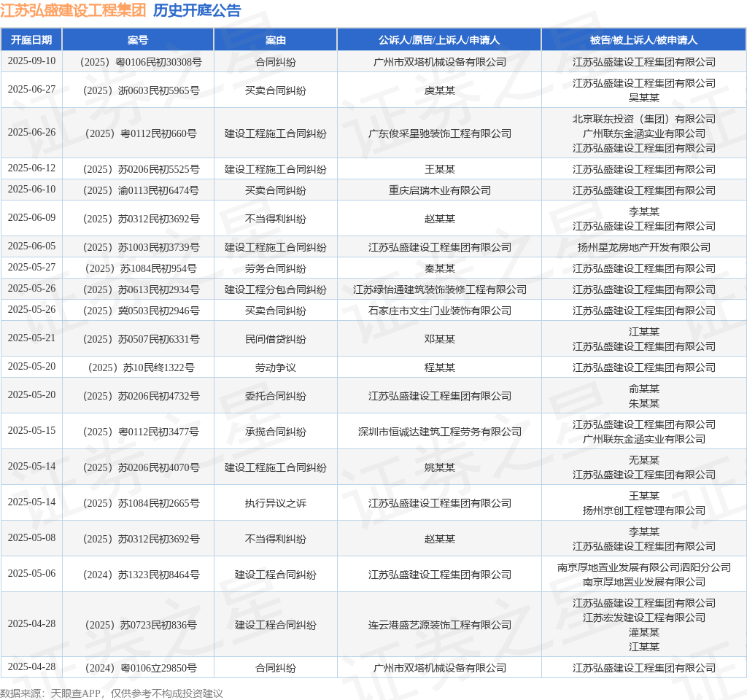This screenshot has height=700, width=747.
Task: Click footer 数据来源：天眼查APP，仅供参考不构成投资建议
Action: (x=111, y=693)
